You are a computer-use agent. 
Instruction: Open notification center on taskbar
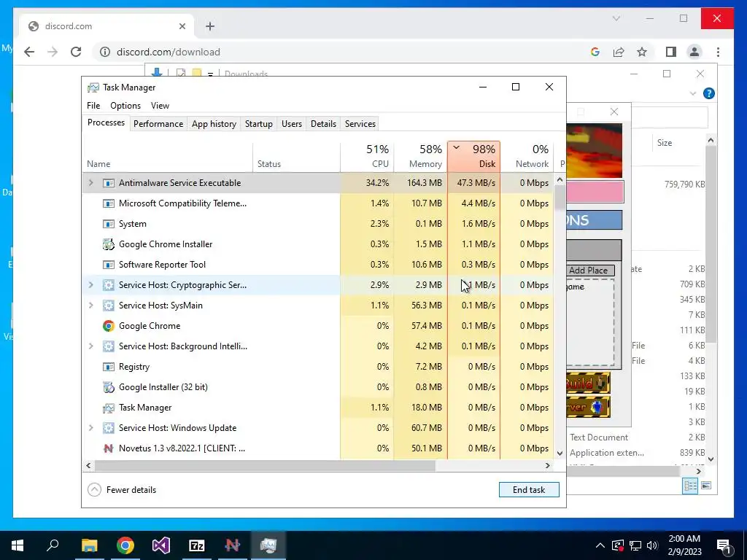click(x=724, y=545)
